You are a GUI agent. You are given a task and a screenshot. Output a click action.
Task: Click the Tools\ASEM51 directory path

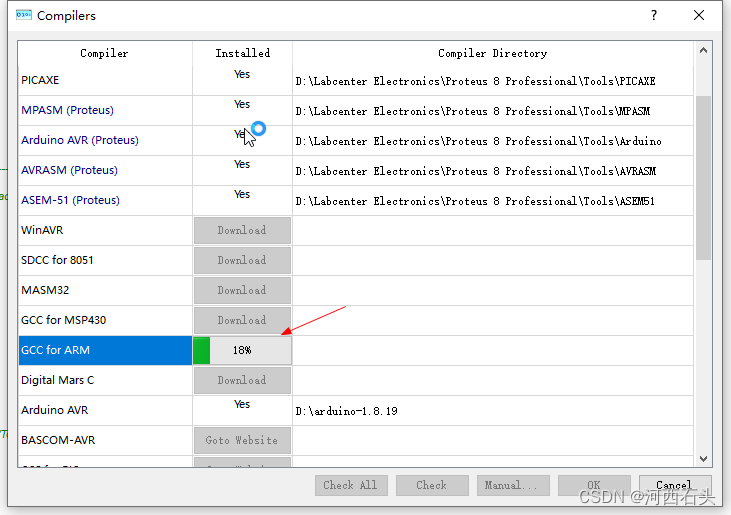pyautogui.click(x=475, y=201)
